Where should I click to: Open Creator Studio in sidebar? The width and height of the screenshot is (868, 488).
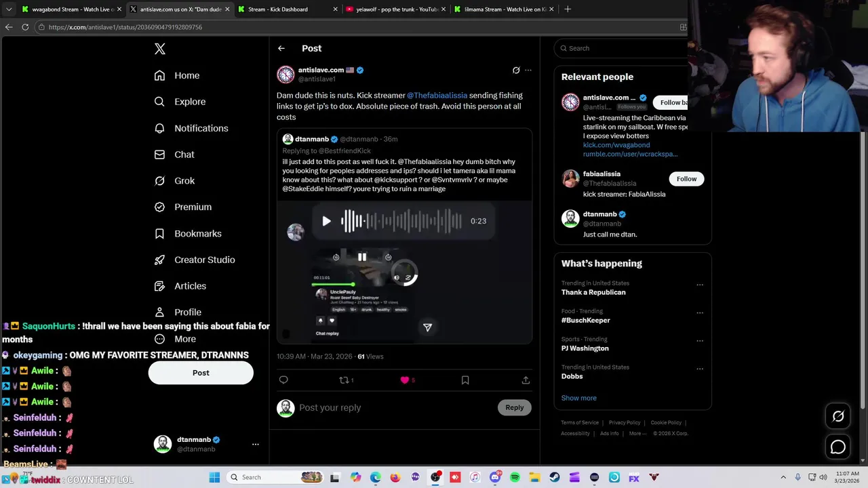click(195, 260)
